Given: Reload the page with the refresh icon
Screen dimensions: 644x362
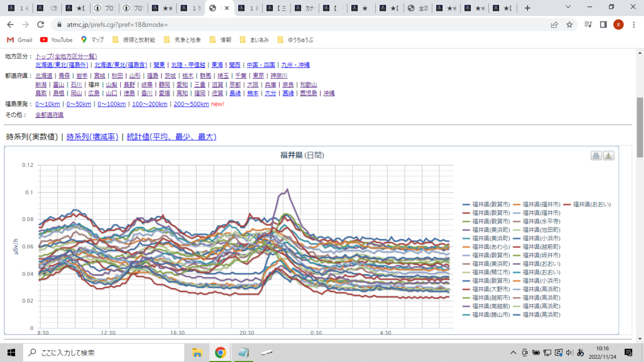Looking at the screenshot, I should click(x=40, y=25).
